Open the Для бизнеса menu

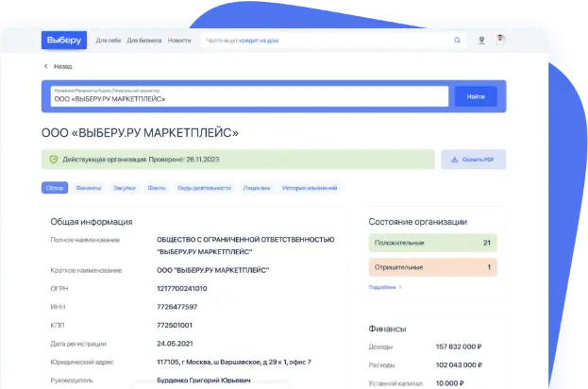coord(143,41)
